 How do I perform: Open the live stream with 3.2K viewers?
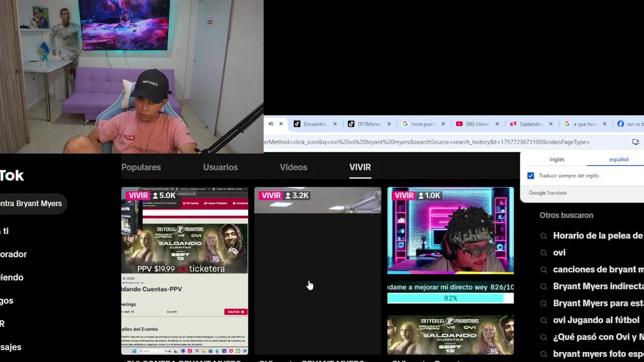tap(317, 270)
